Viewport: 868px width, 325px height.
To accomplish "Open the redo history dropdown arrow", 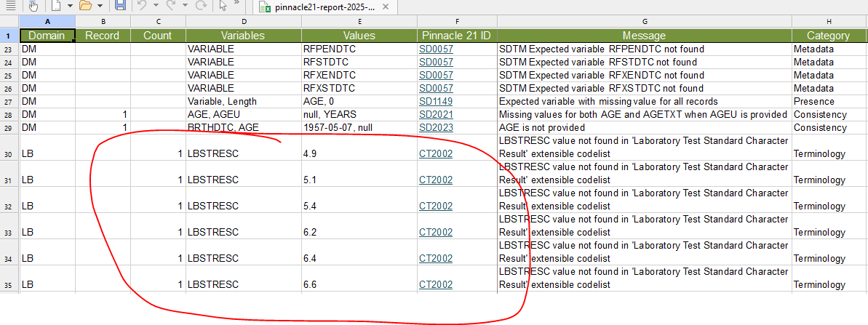I will point(185,6).
